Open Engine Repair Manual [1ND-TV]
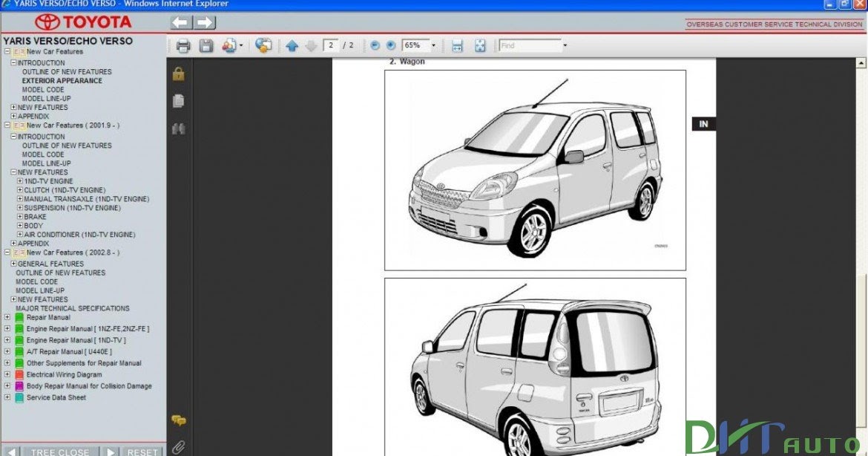The image size is (868, 456). point(76,340)
